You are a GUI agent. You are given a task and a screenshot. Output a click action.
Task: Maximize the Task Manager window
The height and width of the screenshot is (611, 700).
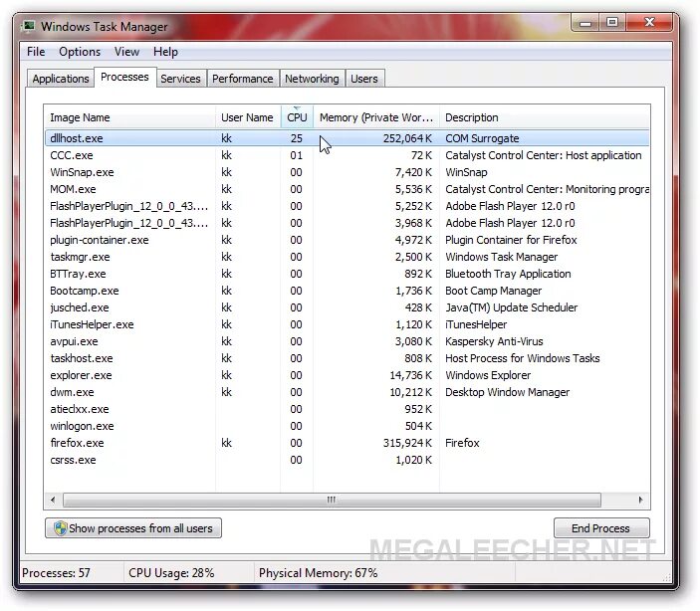(x=612, y=23)
